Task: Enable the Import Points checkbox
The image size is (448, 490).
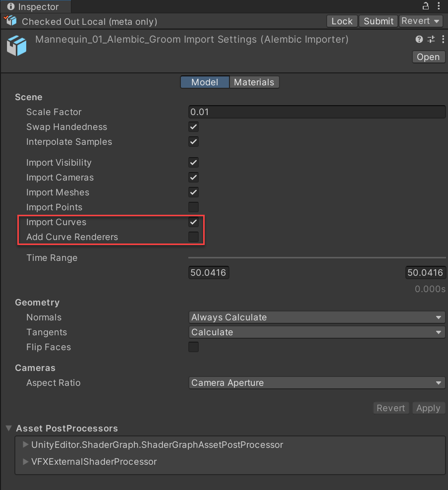Action: 194,207
